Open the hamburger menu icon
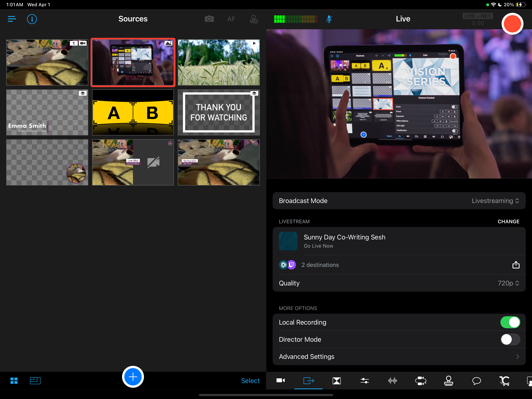Viewport: 532px width, 399px height. click(12, 19)
